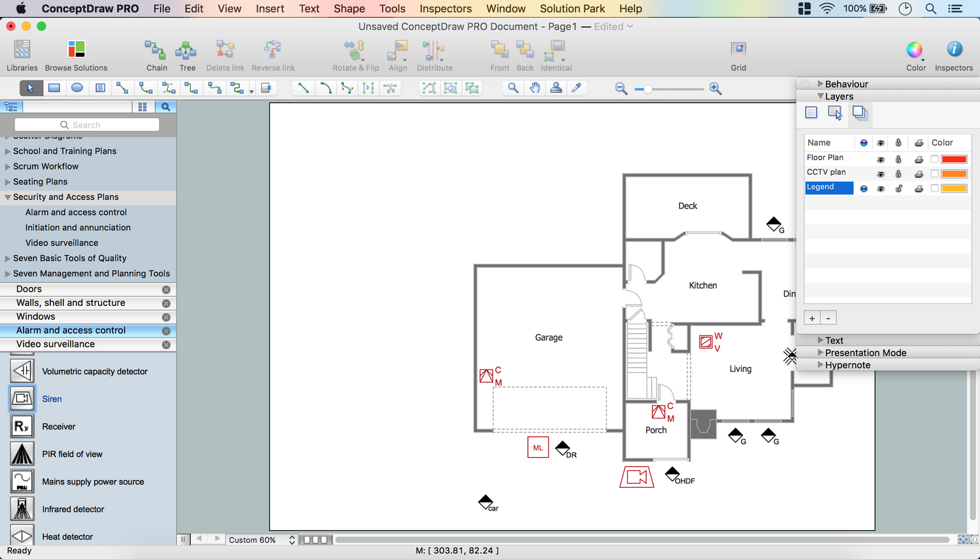This screenshot has width=980, height=559.
Task: Select the magnifier Zoom tool
Action: coord(514,88)
